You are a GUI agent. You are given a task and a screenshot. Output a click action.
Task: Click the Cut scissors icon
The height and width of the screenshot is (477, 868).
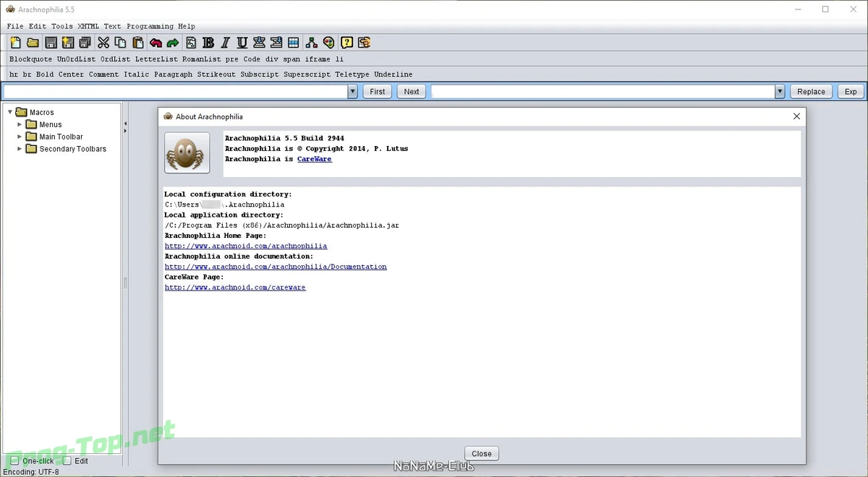pyautogui.click(x=103, y=43)
